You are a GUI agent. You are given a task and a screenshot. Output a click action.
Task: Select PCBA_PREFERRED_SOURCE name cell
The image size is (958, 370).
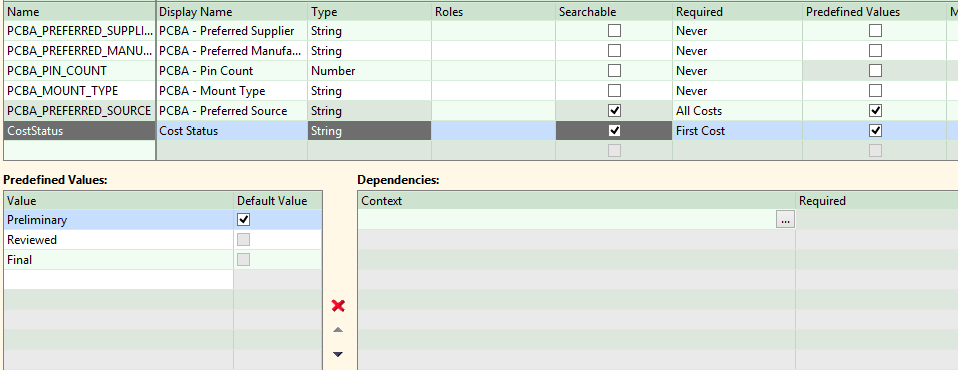click(x=79, y=111)
